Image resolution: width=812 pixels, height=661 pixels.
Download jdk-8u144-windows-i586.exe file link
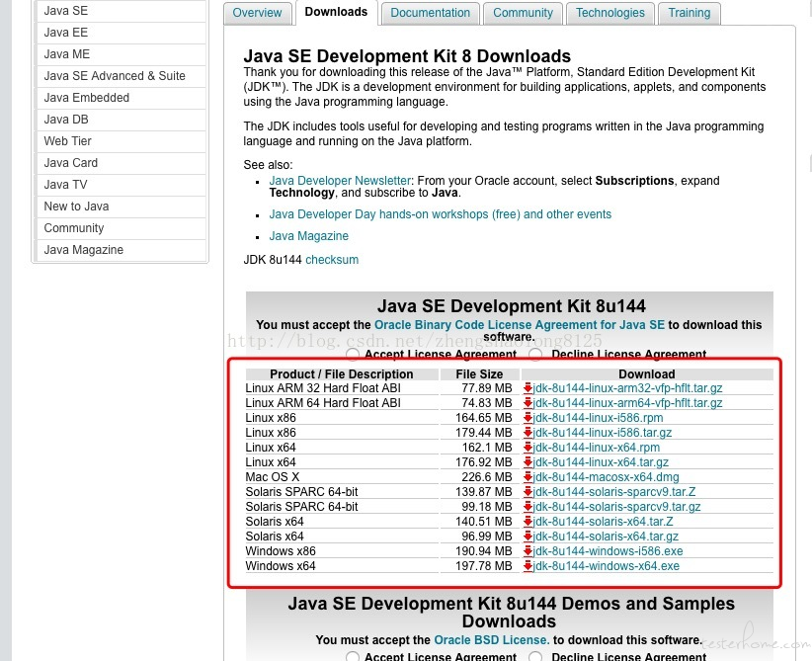pos(608,551)
